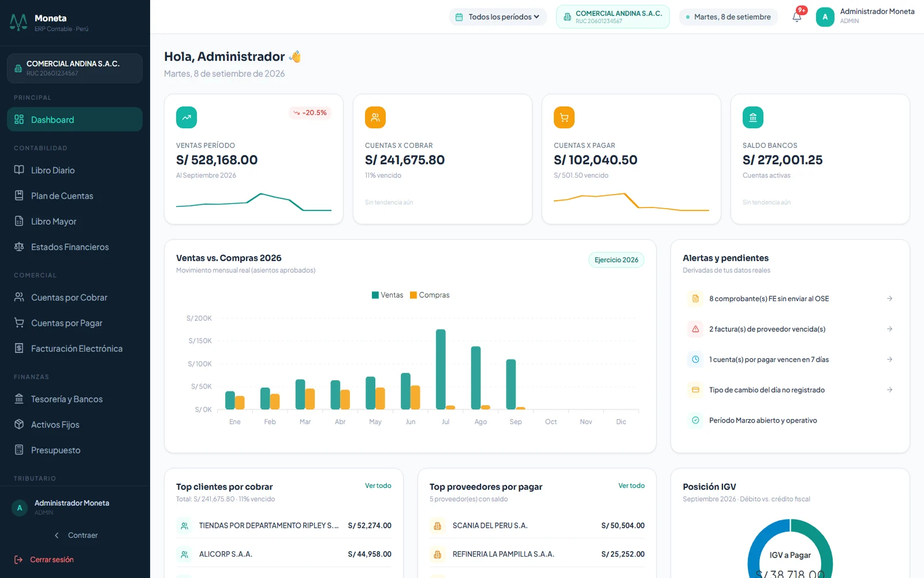Click Ver todo for Top clientes por cobrar

click(x=378, y=486)
